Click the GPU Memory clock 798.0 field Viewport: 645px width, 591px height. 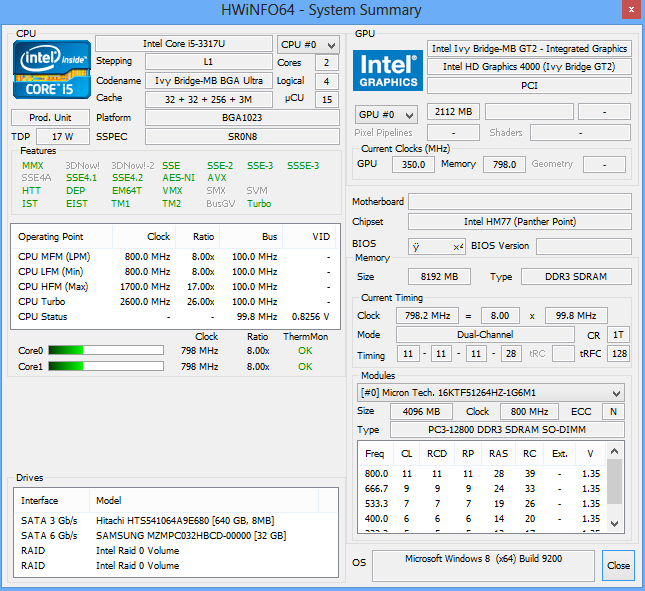click(504, 165)
